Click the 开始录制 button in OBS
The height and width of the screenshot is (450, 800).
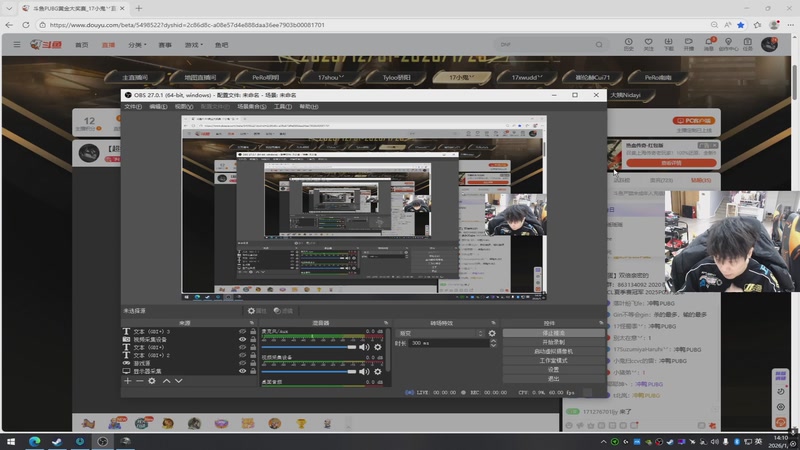[554, 342]
